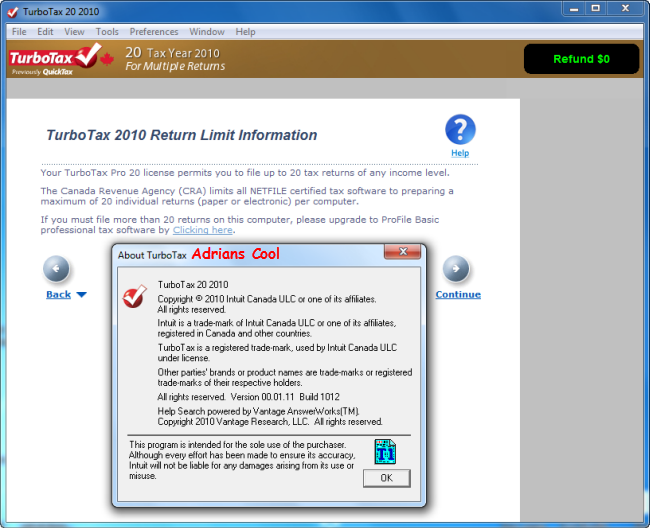The image size is (650, 528).
Task: Click 'For Multiple Returns' banner text
Action: 175,66
